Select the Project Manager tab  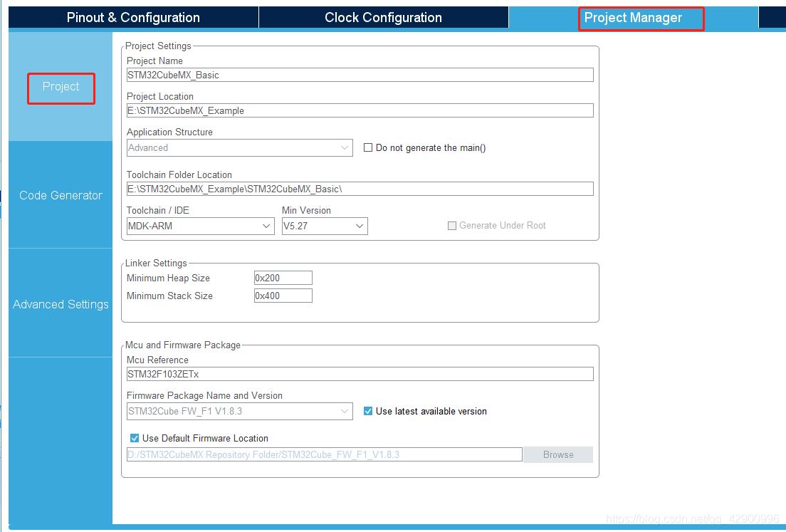coord(633,18)
